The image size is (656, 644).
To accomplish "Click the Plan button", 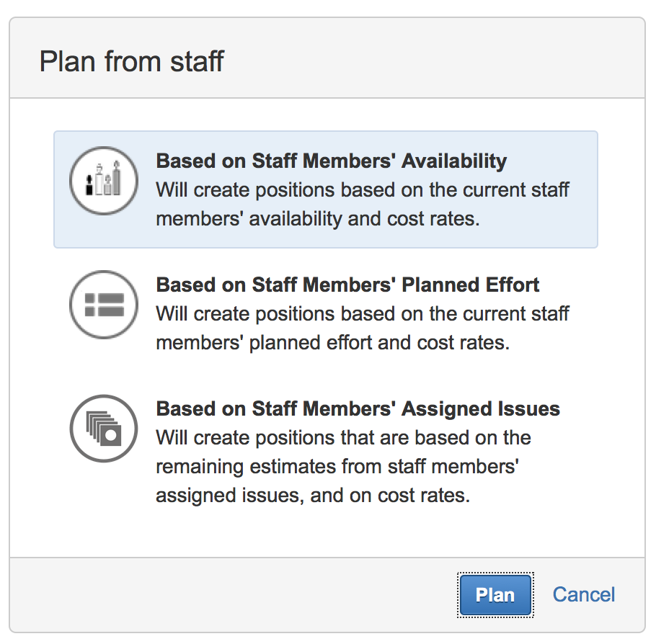I will point(495,594).
